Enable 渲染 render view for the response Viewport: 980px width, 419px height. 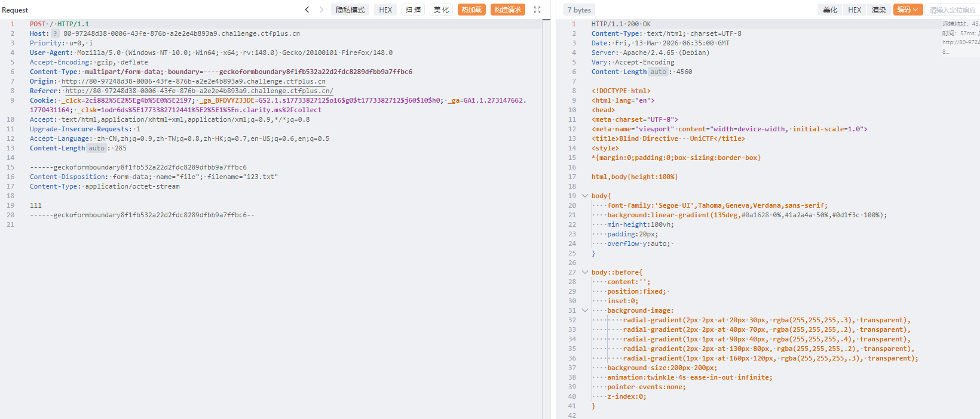[x=878, y=10]
